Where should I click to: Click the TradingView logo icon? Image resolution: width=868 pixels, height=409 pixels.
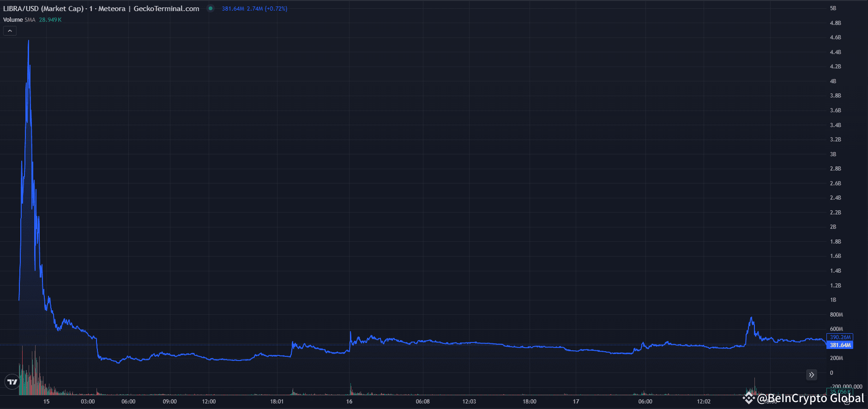point(12,382)
